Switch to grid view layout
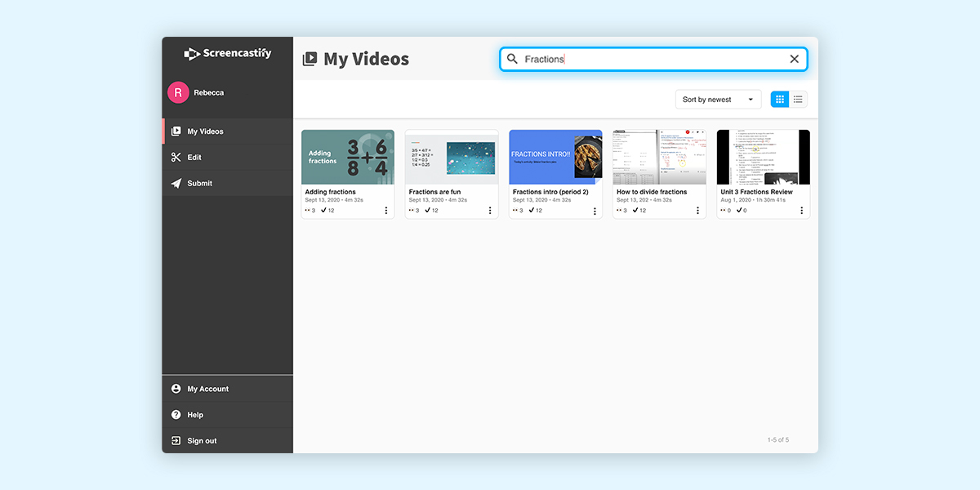 click(x=779, y=98)
